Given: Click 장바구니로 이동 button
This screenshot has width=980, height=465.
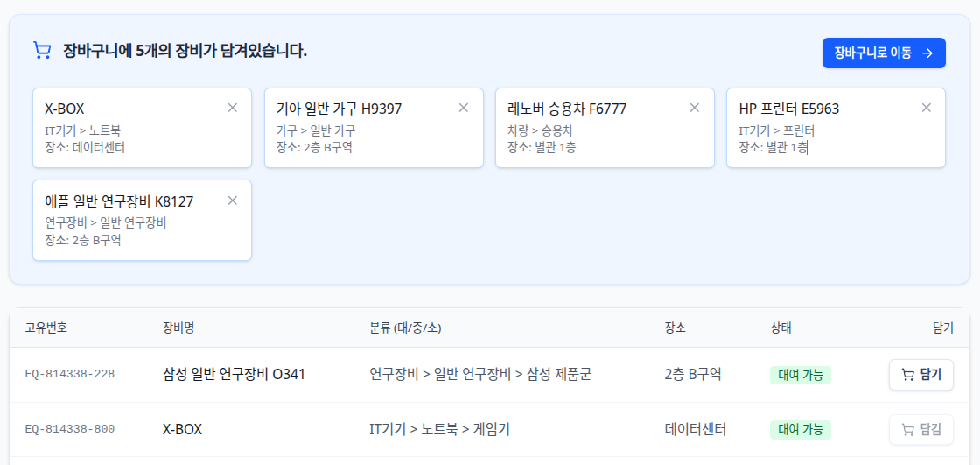Looking at the screenshot, I should click(x=884, y=53).
